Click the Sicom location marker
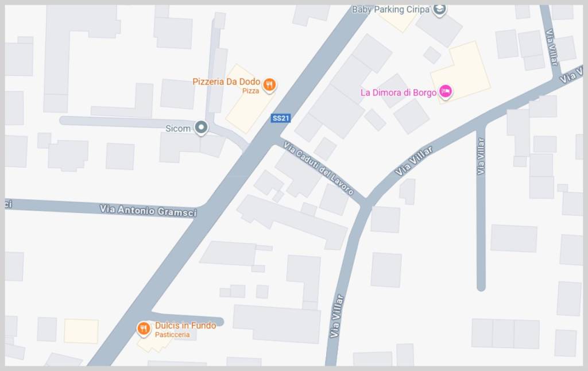 [x=202, y=128]
